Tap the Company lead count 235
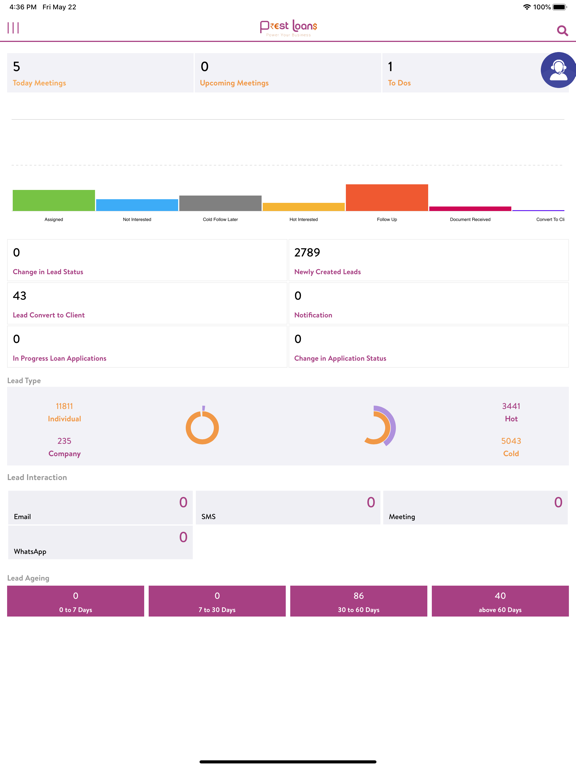 64,441
